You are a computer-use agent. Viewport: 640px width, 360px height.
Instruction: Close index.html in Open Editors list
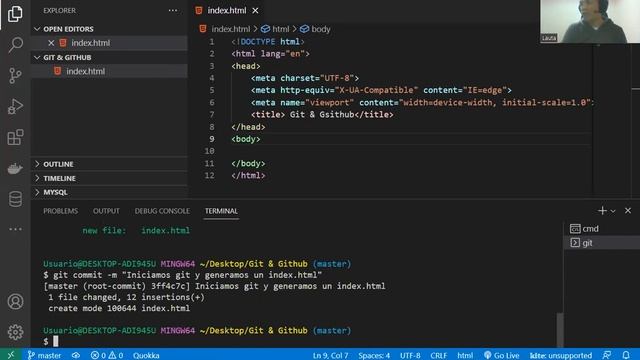tap(51, 43)
